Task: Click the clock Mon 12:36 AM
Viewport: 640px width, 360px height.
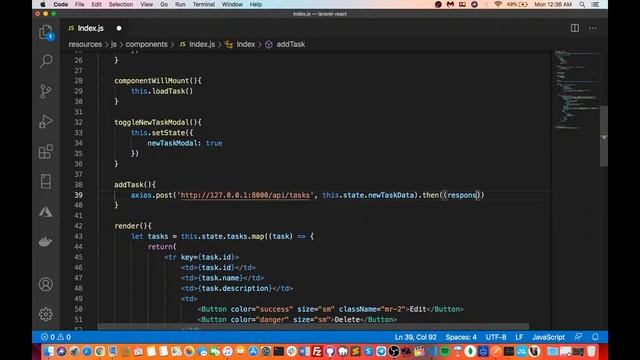Action: (553, 4)
